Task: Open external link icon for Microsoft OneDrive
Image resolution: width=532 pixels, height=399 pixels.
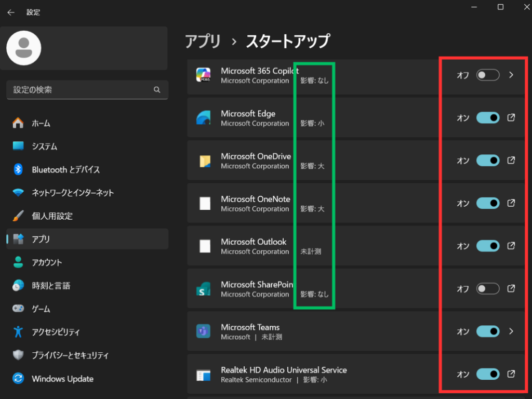Action: [x=511, y=161]
